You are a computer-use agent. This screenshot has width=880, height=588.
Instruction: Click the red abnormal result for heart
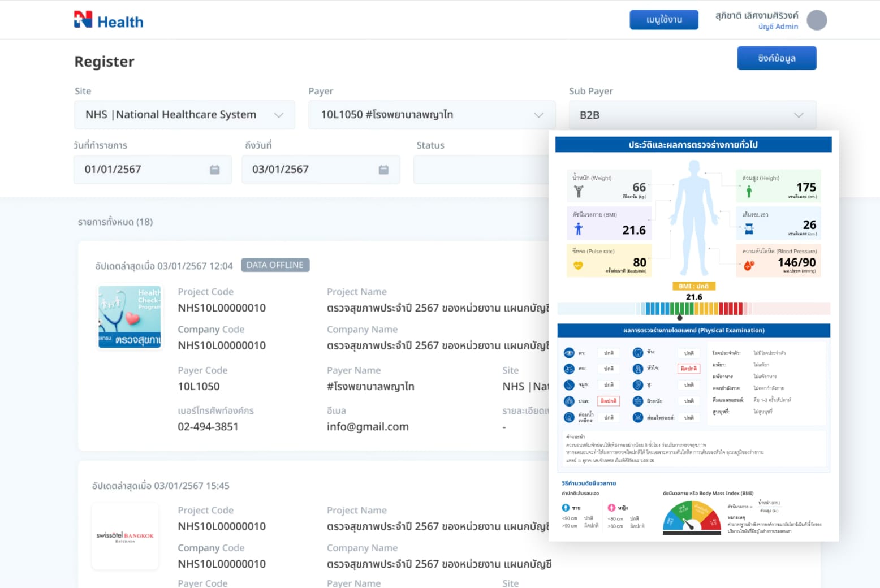pyautogui.click(x=689, y=369)
